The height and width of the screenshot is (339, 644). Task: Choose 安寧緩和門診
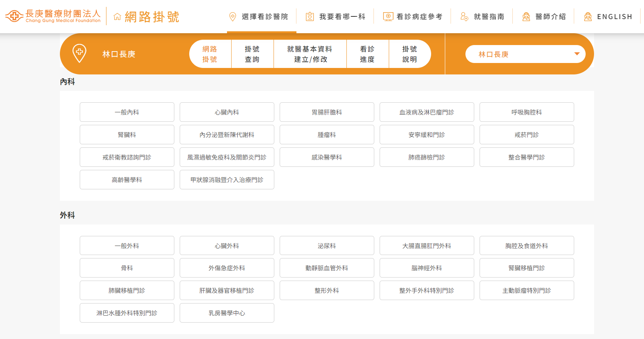pyautogui.click(x=427, y=134)
